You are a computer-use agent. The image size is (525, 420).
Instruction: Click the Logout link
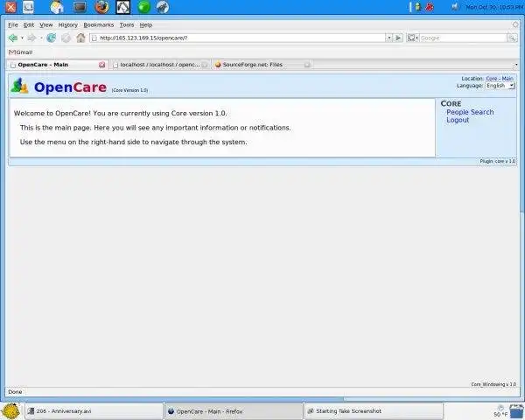tap(458, 120)
